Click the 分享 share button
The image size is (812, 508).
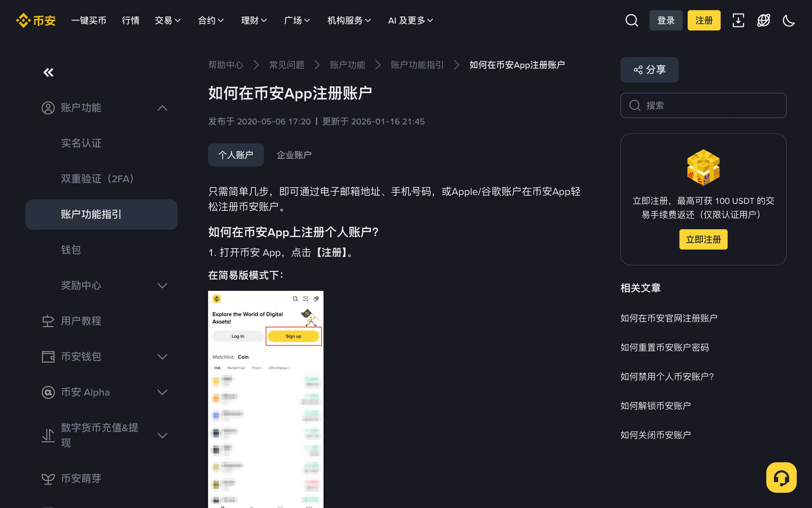point(649,70)
